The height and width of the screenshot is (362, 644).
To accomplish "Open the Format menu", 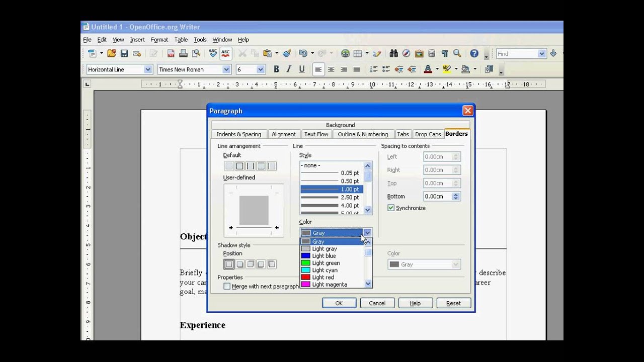I will (x=159, y=40).
